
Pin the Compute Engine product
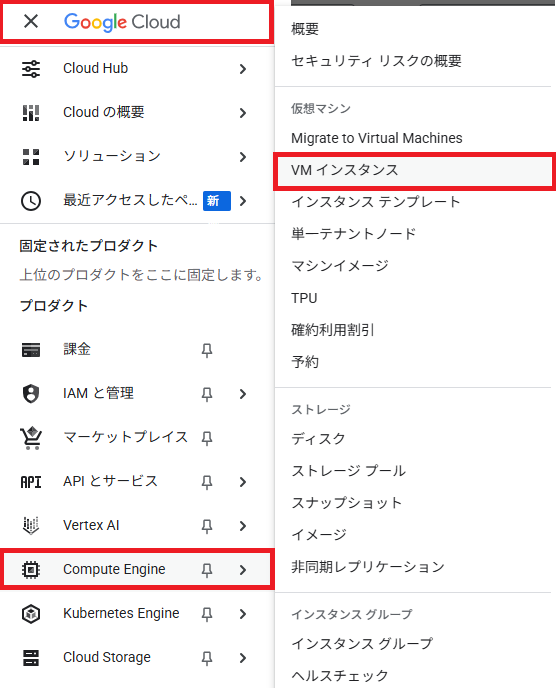[207, 570]
